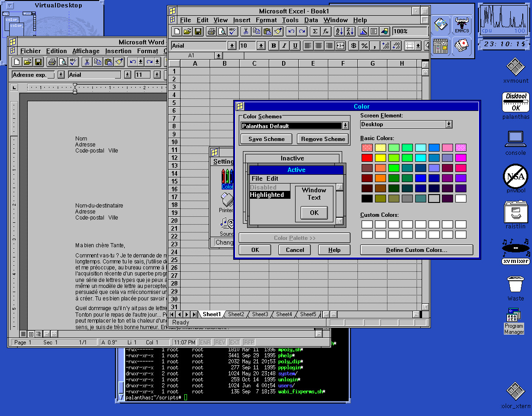Click the Spelling check icon in Word

click(73, 62)
